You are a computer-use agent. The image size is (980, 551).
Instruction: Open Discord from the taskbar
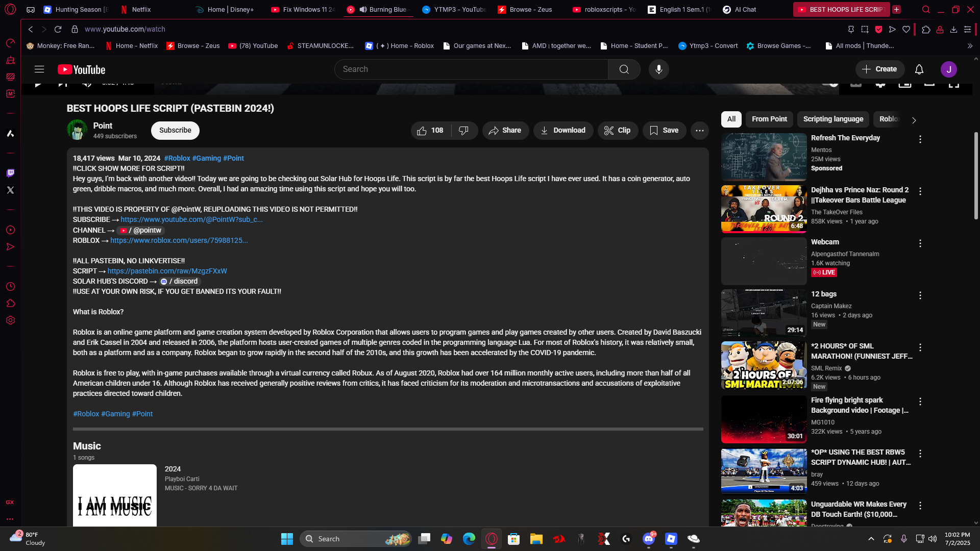pyautogui.click(x=649, y=539)
